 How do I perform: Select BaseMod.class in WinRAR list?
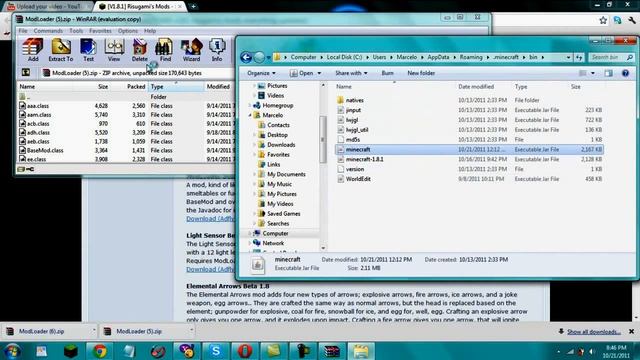tap(45, 150)
